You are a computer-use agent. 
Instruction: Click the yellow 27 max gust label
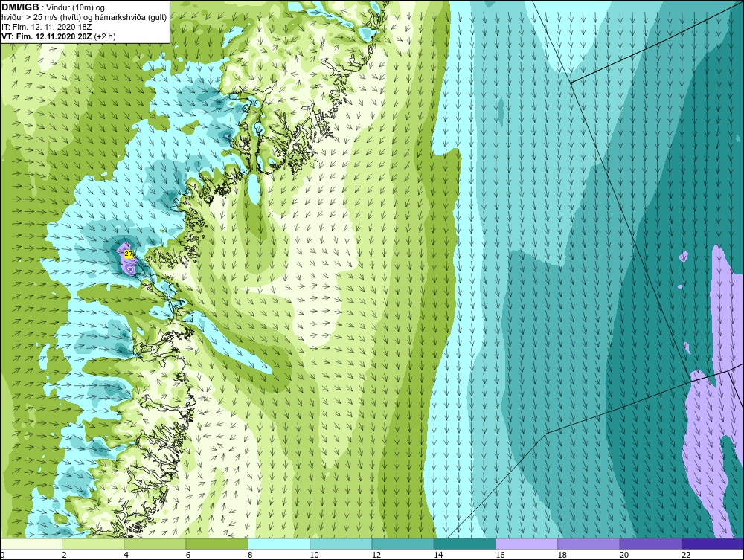(129, 254)
